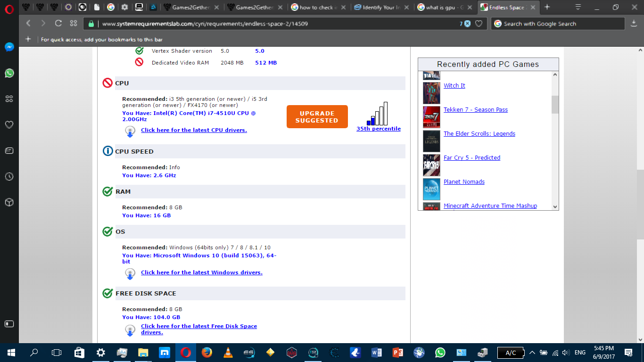Click here for the latest Windows drivers
Image resolution: width=644 pixels, height=362 pixels.
click(x=202, y=272)
